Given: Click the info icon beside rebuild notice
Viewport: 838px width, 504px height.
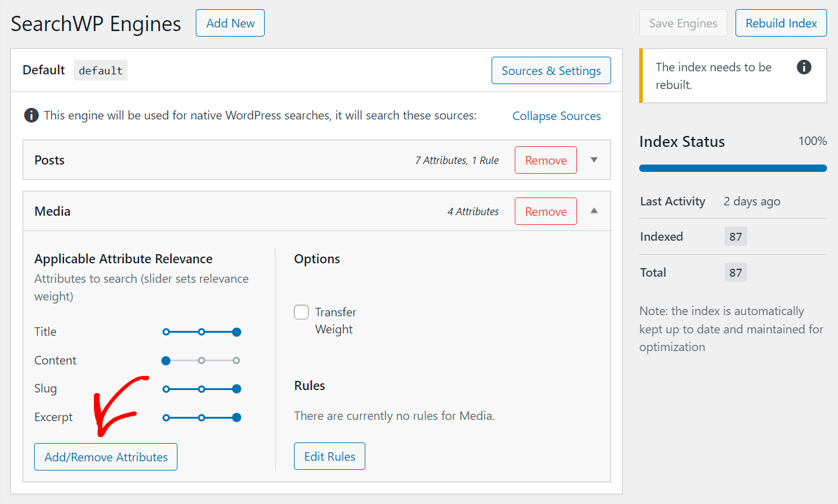Looking at the screenshot, I should tap(804, 67).
